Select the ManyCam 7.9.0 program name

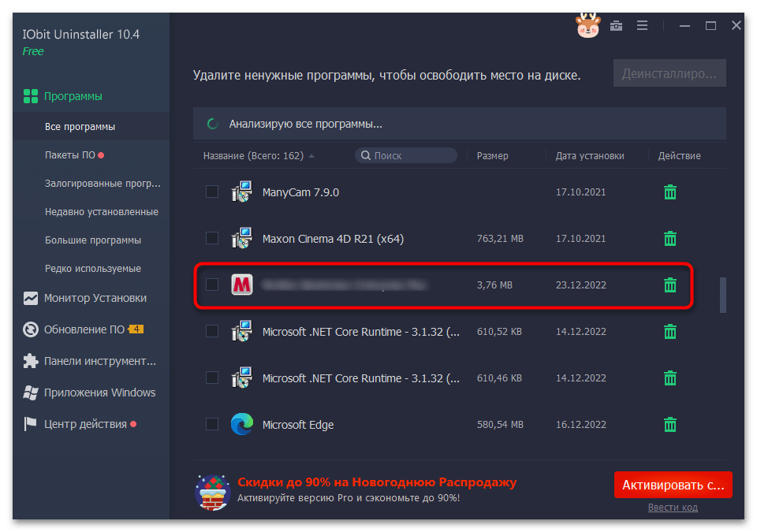click(300, 192)
